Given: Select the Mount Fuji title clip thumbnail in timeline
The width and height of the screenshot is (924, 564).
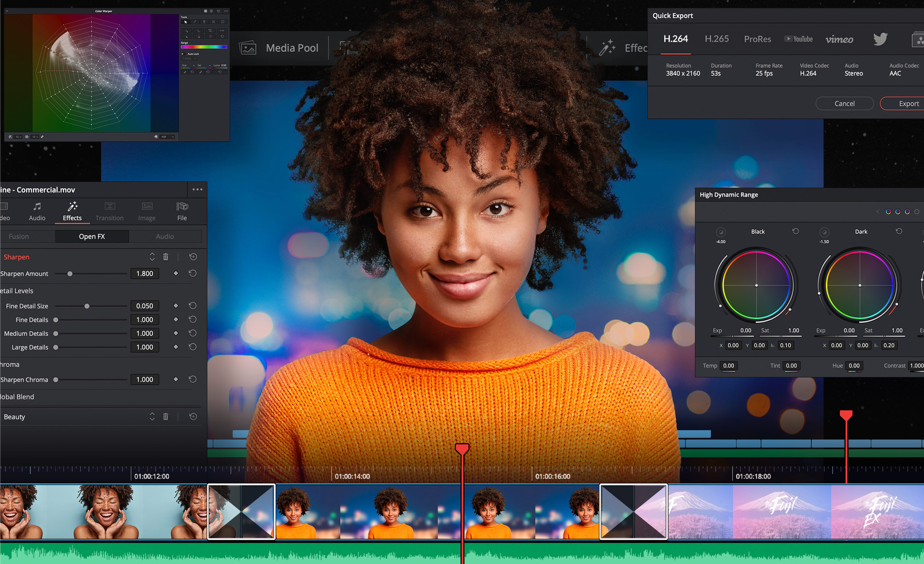Looking at the screenshot, I should pyautogui.click(x=796, y=512).
